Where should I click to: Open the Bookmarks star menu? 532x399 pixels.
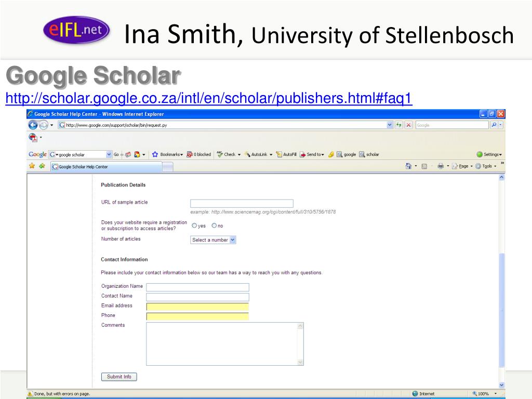[167, 154]
